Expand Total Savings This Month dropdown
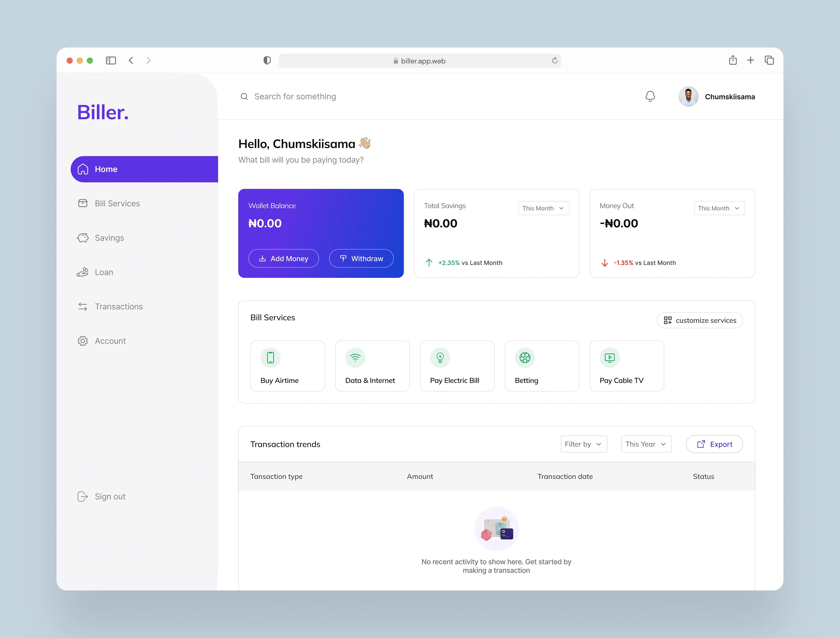The image size is (840, 638). click(x=543, y=208)
